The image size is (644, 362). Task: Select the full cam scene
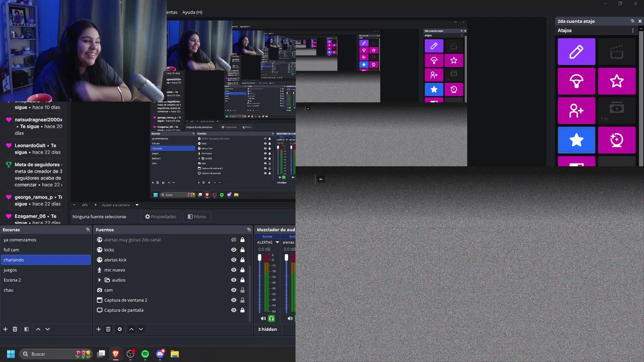pyautogui.click(x=46, y=250)
